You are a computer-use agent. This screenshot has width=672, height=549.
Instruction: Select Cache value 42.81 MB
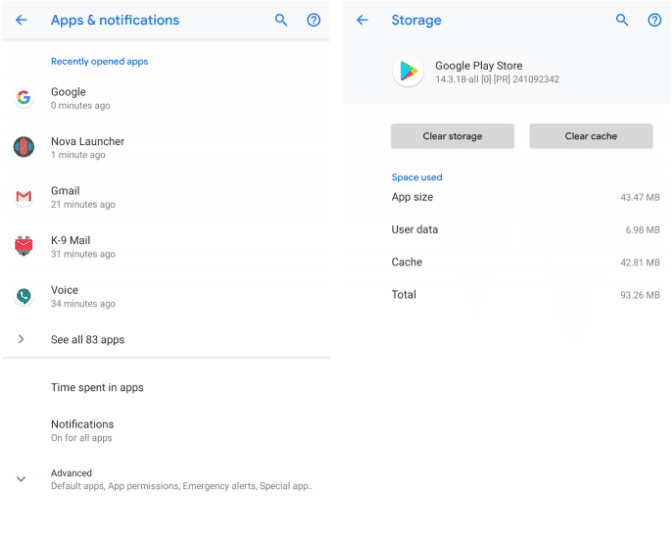pos(640,263)
